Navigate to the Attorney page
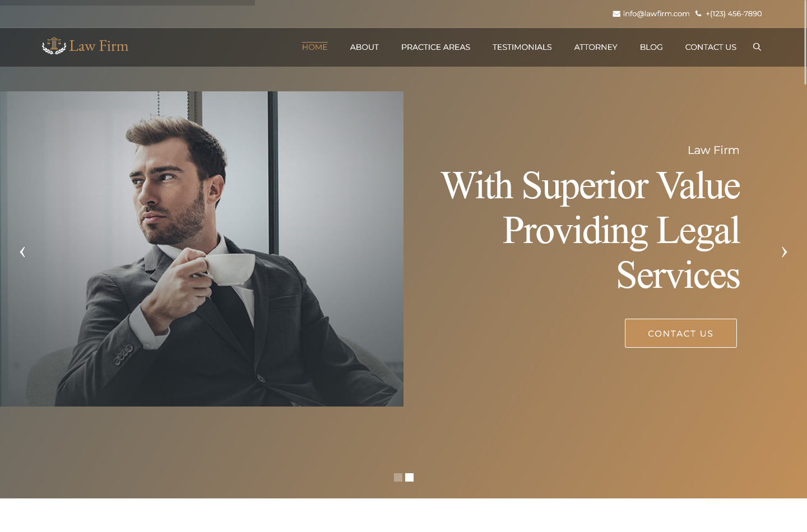 coord(596,47)
